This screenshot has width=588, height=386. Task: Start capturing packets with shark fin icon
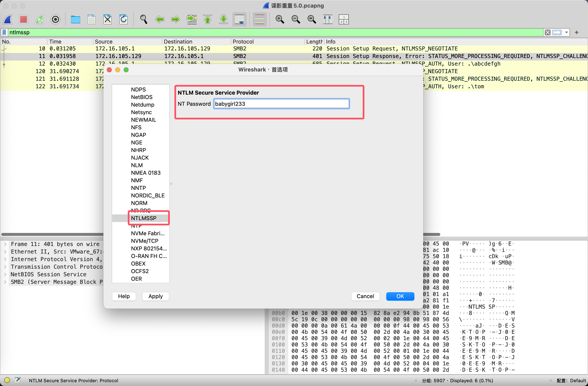pyautogui.click(x=8, y=19)
